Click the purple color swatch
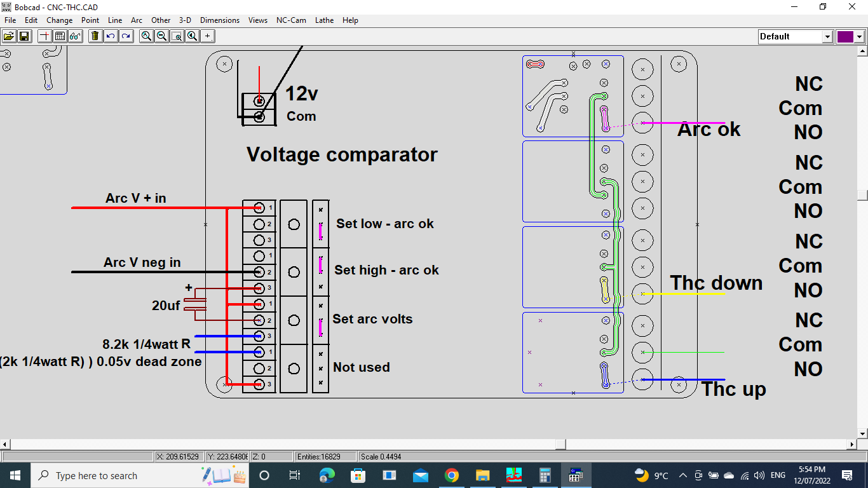 click(x=845, y=36)
